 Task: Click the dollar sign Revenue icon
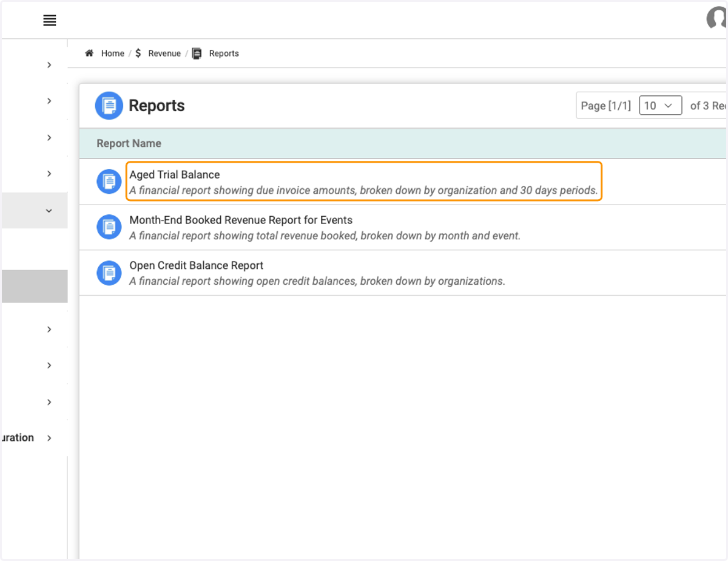(x=138, y=53)
